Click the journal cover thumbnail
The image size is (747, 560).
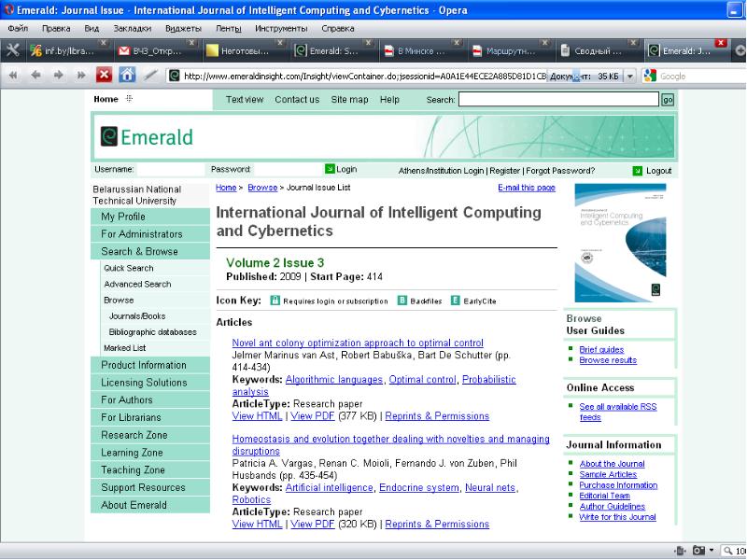pyautogui.click(x=620, y=242)
